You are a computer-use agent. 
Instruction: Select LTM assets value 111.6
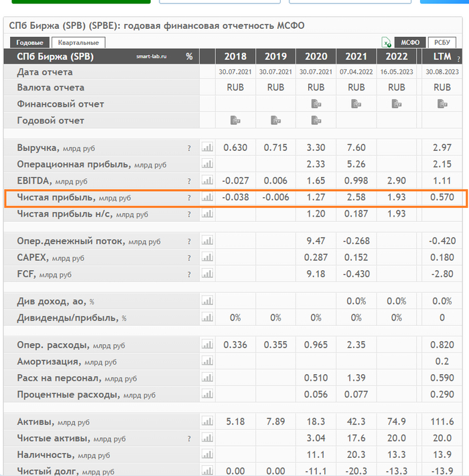442,421
